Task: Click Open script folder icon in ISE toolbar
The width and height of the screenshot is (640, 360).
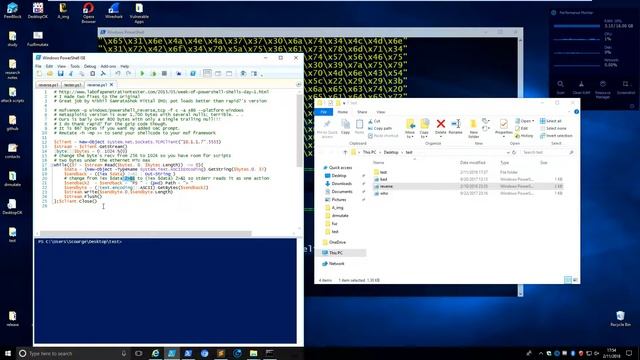Action: 50,73
